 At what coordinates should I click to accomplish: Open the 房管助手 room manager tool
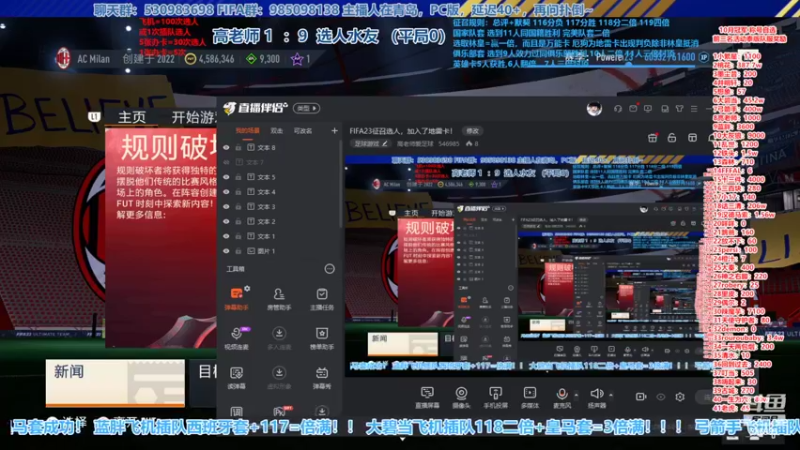click(x=279, y=299)
